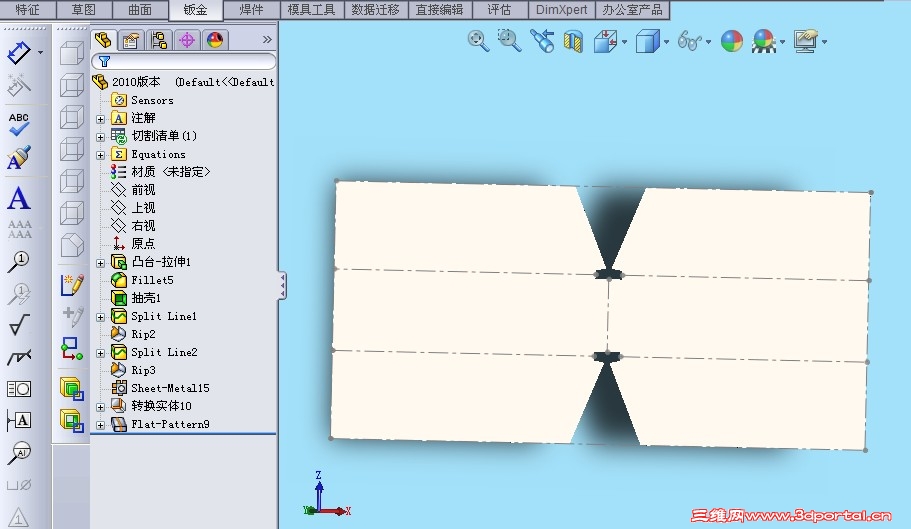The image size is (911, 529).
Task: Expand the Split Line1 feature
Action: 100,317
